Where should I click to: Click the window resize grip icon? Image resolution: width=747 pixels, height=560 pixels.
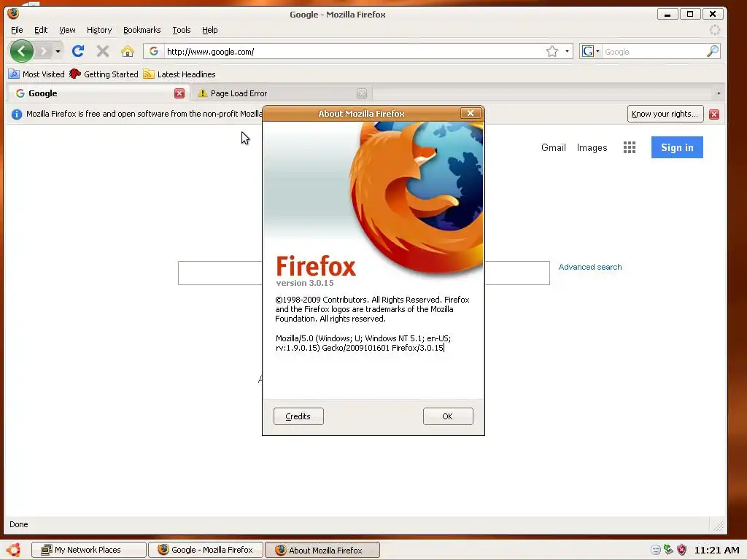[718, 525]
